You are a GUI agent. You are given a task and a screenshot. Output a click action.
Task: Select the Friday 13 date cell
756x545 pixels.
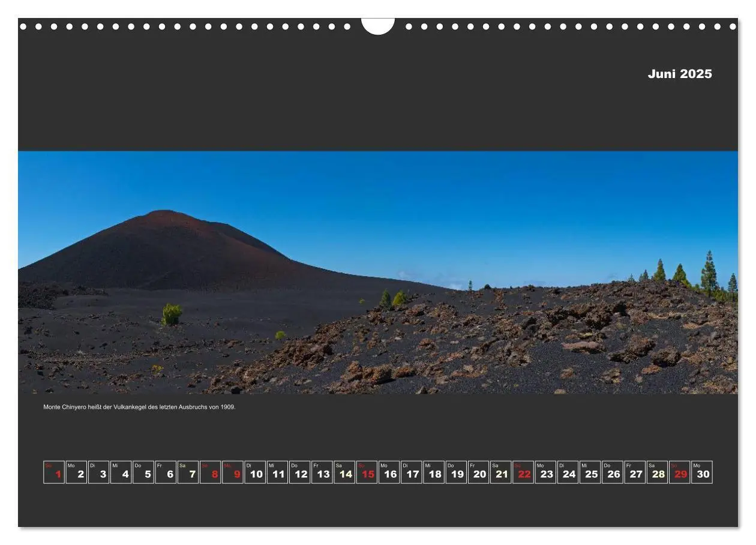click(322, 472)
